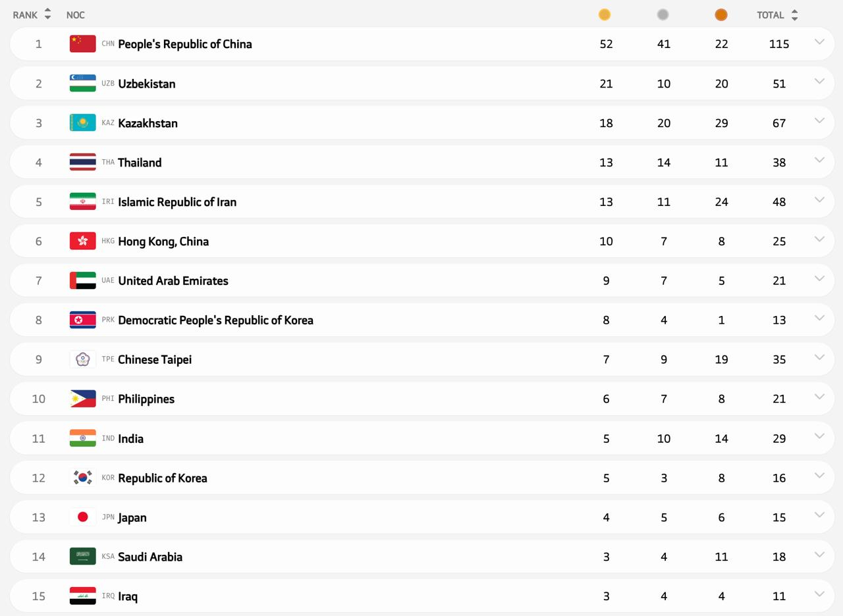Click the Kazakhstan flag icon
Viewport: 843px width, 616px height.
click(83, 123)
